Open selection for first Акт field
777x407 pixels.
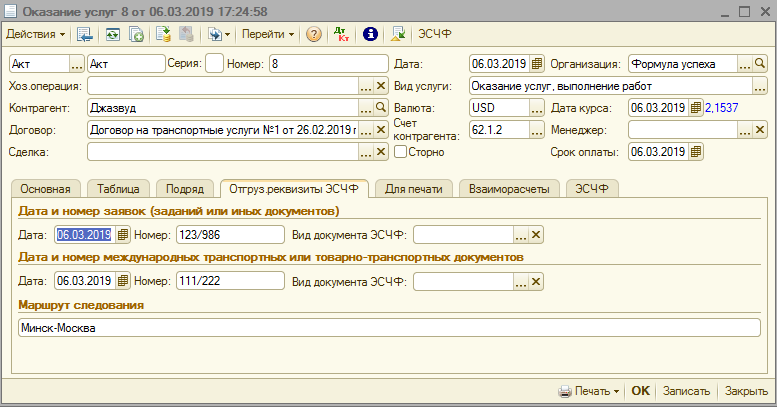pyautogui.click(x=76, y=64)
